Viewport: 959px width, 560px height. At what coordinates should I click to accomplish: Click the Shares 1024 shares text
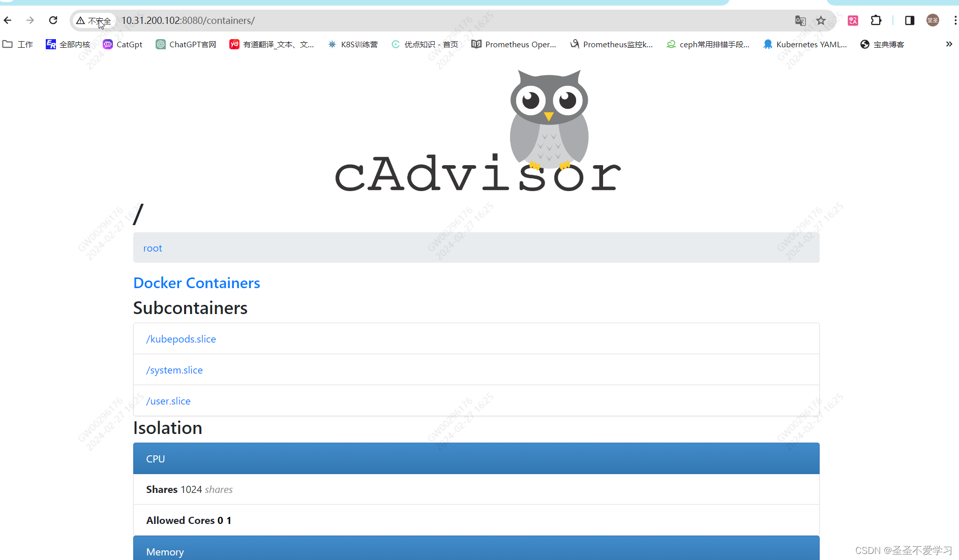click(x=189, y=489)
